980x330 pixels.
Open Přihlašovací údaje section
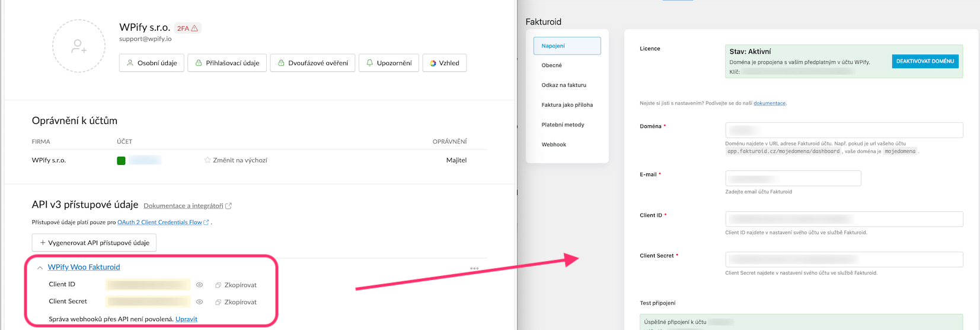click(227, 63)
